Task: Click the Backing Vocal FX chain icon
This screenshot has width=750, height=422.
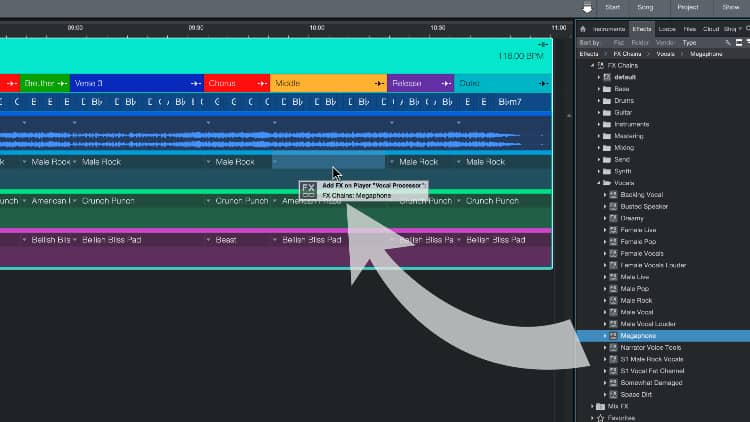Action: click(x=613, y=195)
